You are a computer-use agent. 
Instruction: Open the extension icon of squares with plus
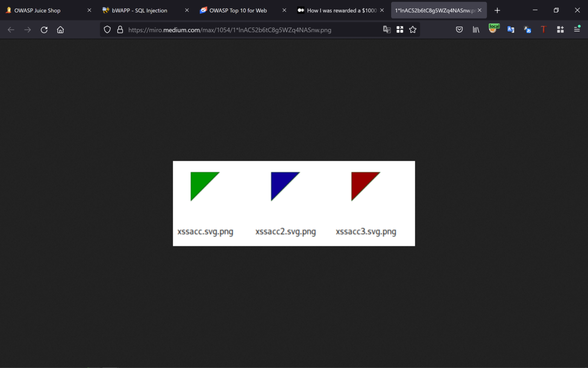pos(560,30)
